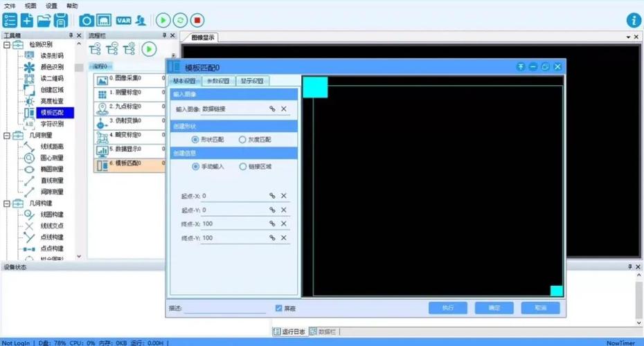Collapse the 几何构建 tree group
The width and height of the screenshot is (644, 346).
coord(6,203)
